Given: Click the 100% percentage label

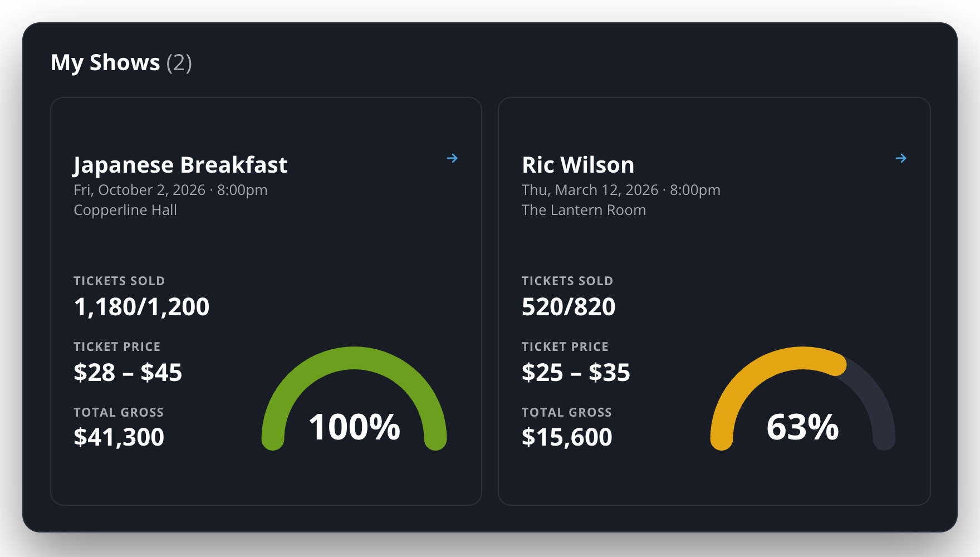Looking at the screenshot, I should tap(354, 427).
